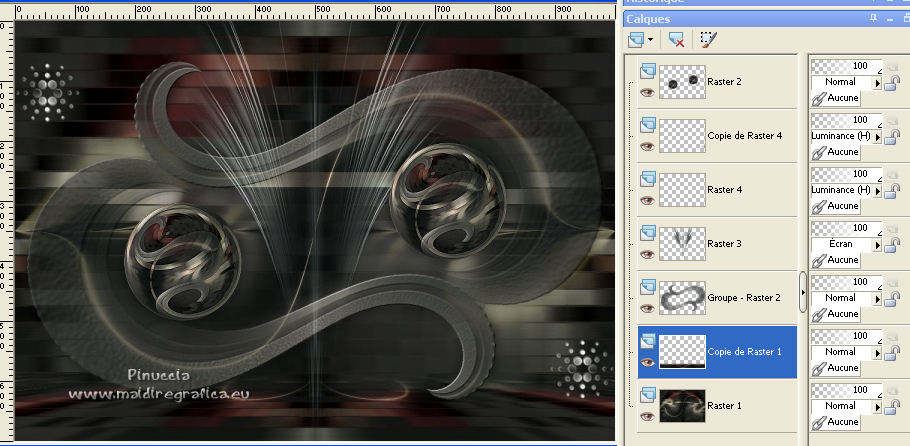
Task: Hide Copie de Raster 1 via eye icon
Action: pyautogui.click(x=647, y=362)
